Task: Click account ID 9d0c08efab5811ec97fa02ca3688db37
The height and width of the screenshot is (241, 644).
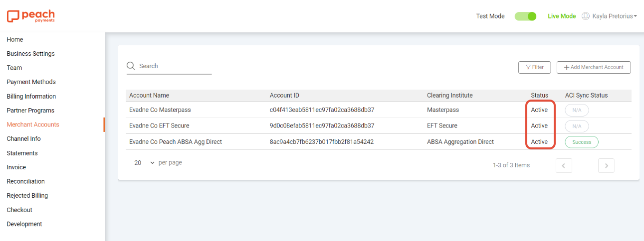Action: click(322, 125)
